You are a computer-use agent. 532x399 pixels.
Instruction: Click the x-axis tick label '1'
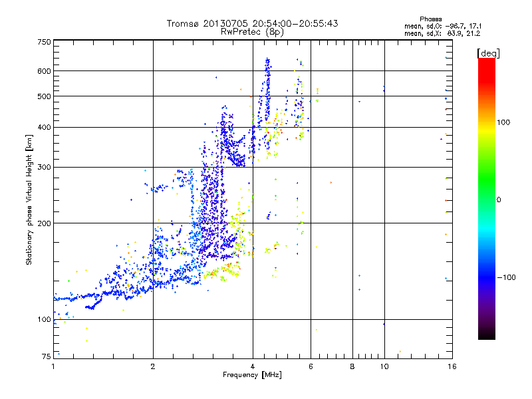53,366
